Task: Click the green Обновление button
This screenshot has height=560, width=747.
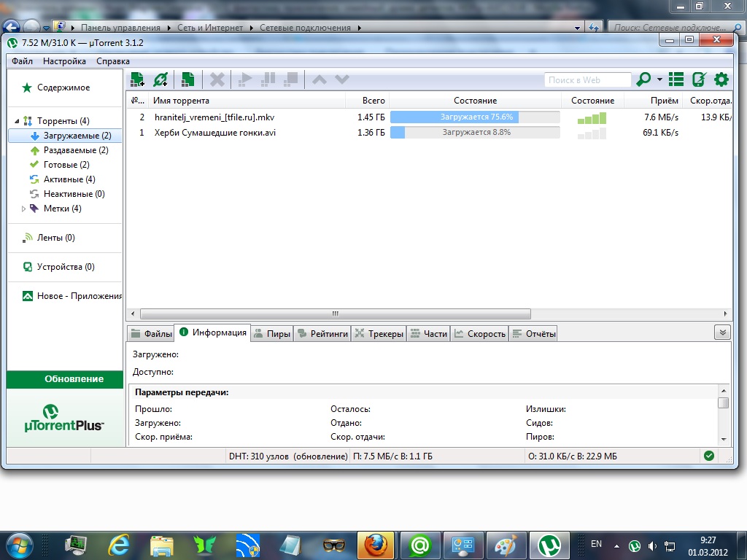Action: pyautogui.click(x=64, y=379)
